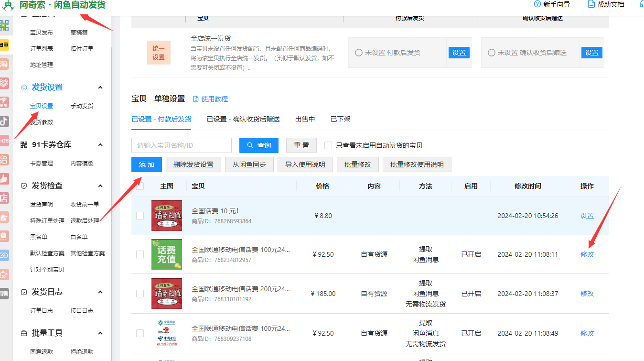Viewport: 644px width, 361px height.
Task: Click the 阿奇索 logo icon
Action: point(8,6)
